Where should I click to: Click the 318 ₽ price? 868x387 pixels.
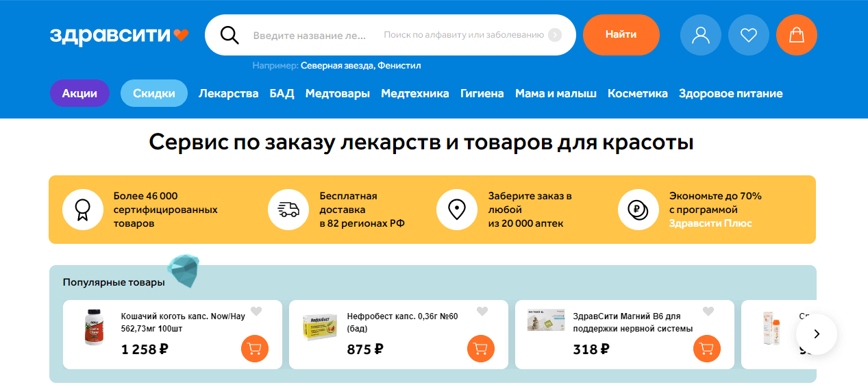(591, 350)
